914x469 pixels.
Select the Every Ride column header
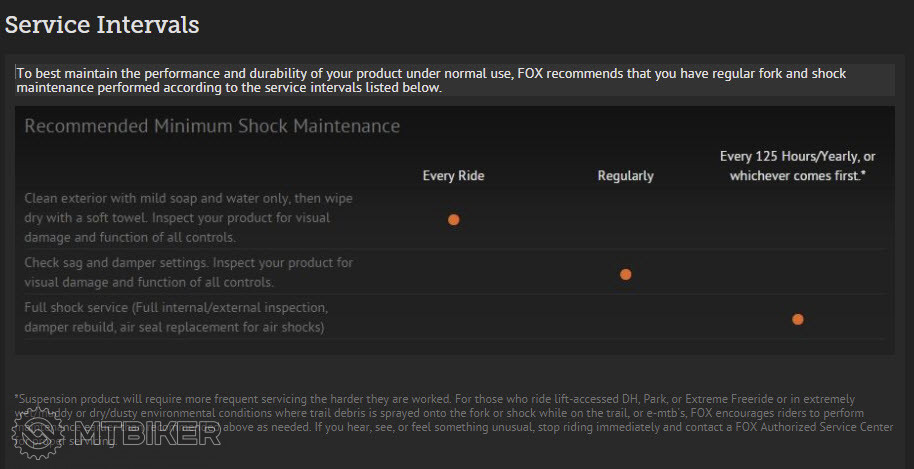coord(454,176)
